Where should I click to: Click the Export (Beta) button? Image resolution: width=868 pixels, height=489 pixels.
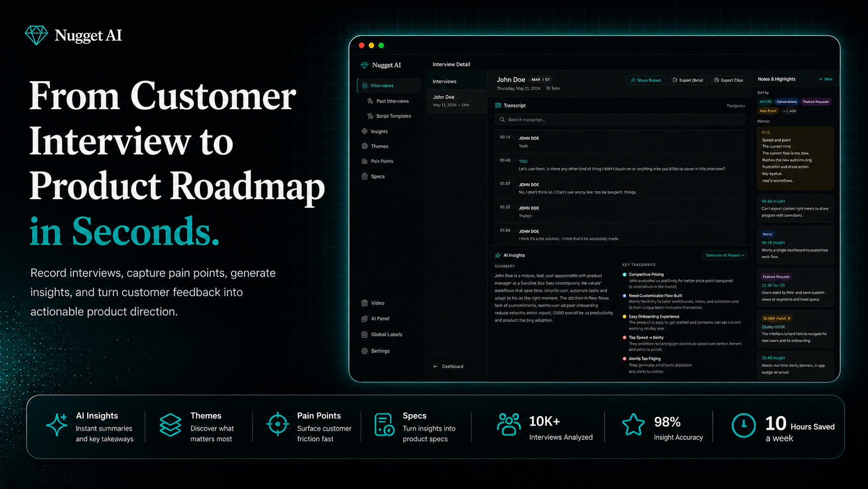point(688,80)
